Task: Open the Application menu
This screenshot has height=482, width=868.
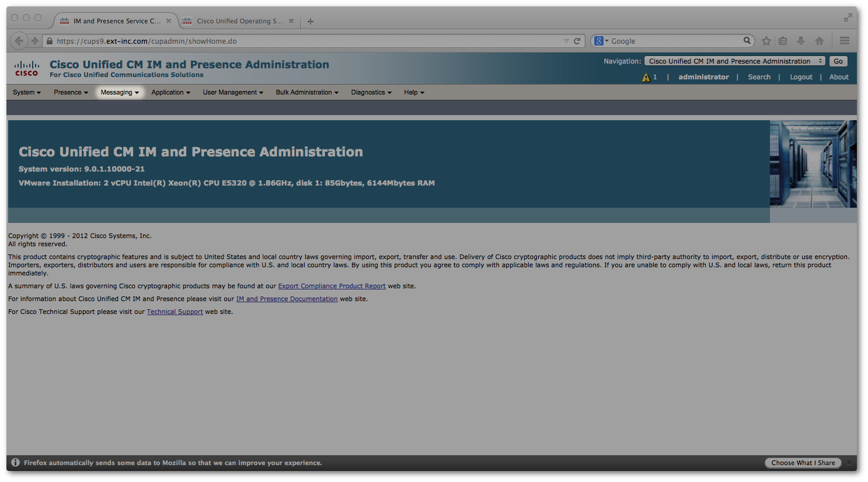Action: [x=171, y=92]
